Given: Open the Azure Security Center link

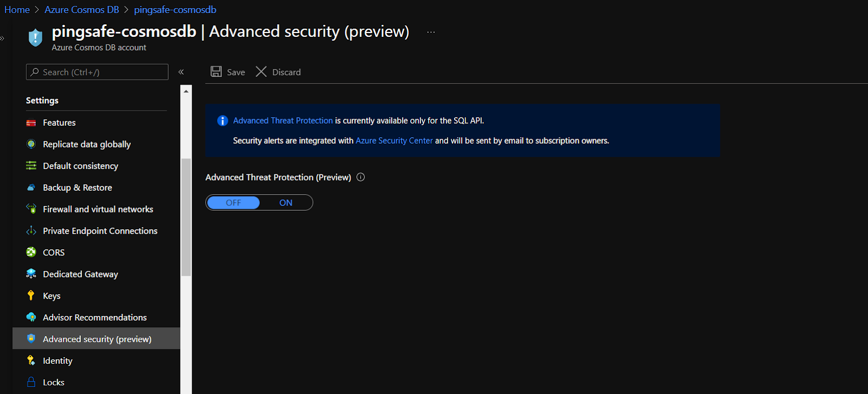Looking at the screenshot, I should pos(394,140).
